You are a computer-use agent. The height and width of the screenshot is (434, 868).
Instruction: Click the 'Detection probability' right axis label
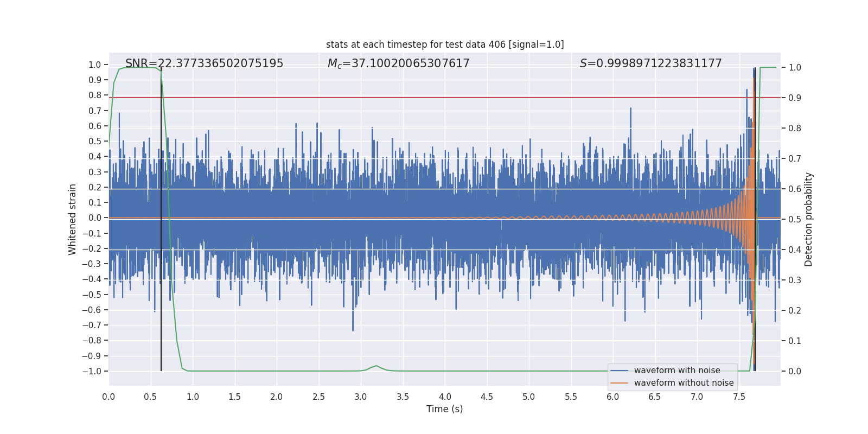[808, 219]
